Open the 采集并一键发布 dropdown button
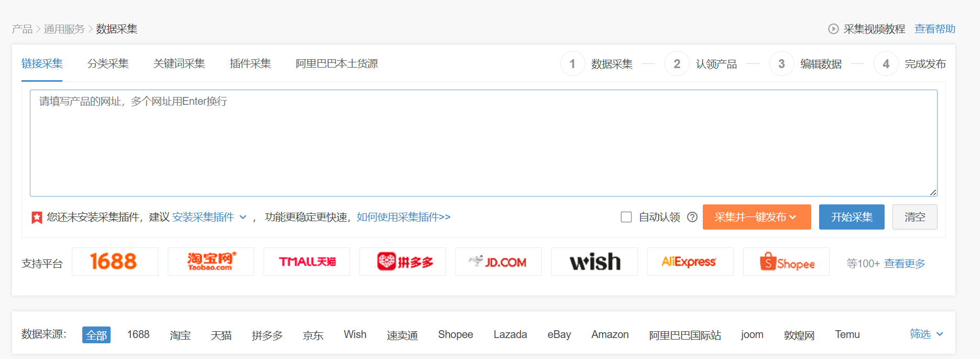The width and height of the screenshot is (980, 359). coord(757,217)
